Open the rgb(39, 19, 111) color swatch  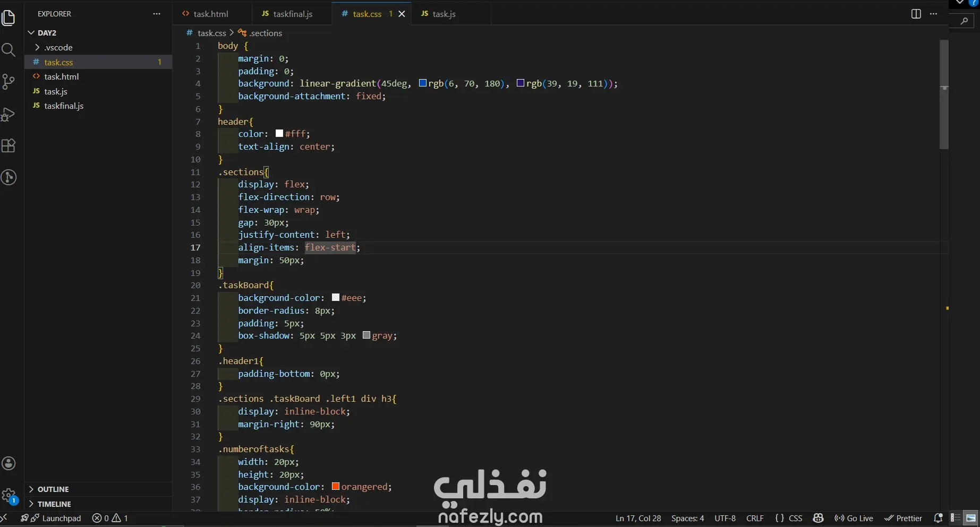coord(521,83)
